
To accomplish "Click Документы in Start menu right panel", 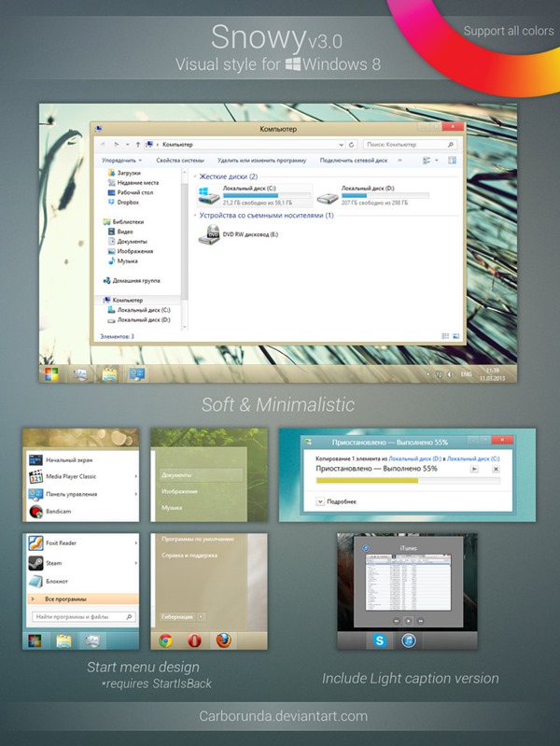I will tap(200, 475).
